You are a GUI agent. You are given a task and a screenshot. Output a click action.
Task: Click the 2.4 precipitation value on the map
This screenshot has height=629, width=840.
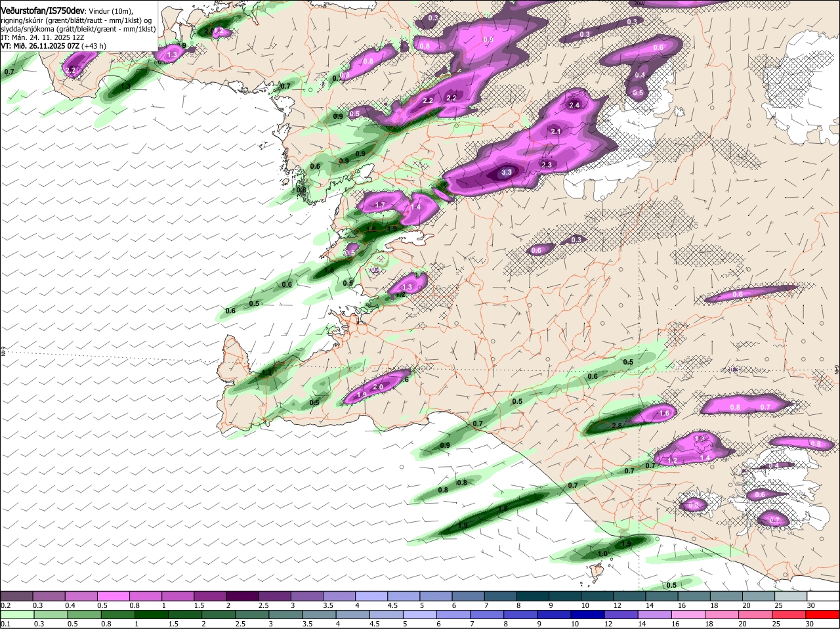click(574, 105)
